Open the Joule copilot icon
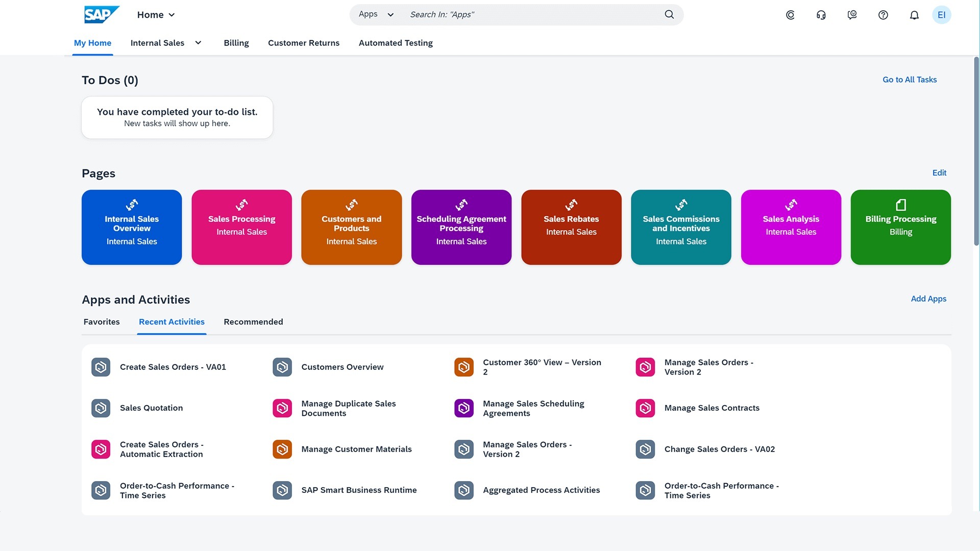Image resolution: width=980 pixels, height=551 pixels. (x=790, y=15)
